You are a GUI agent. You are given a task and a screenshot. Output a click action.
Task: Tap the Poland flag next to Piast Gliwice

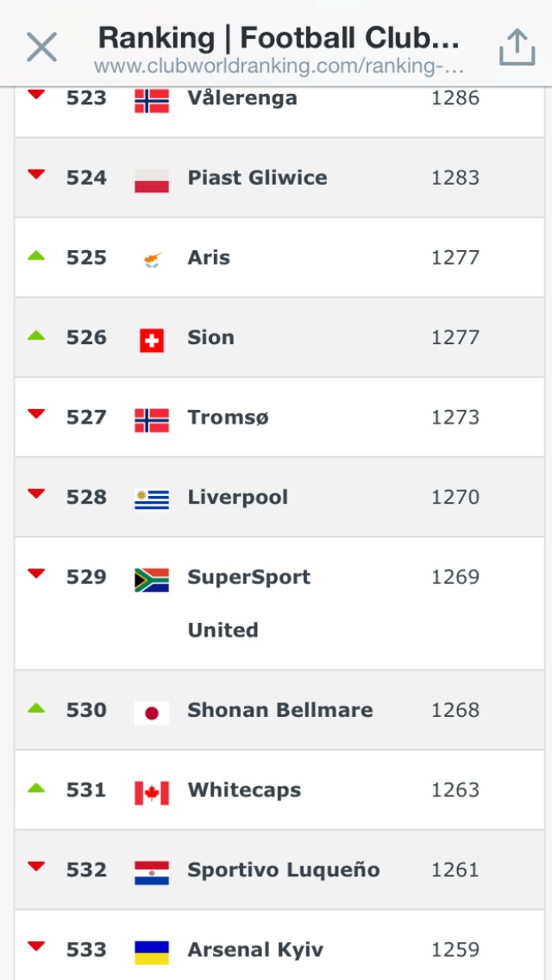pyautogui.click(x=152, y=180)
